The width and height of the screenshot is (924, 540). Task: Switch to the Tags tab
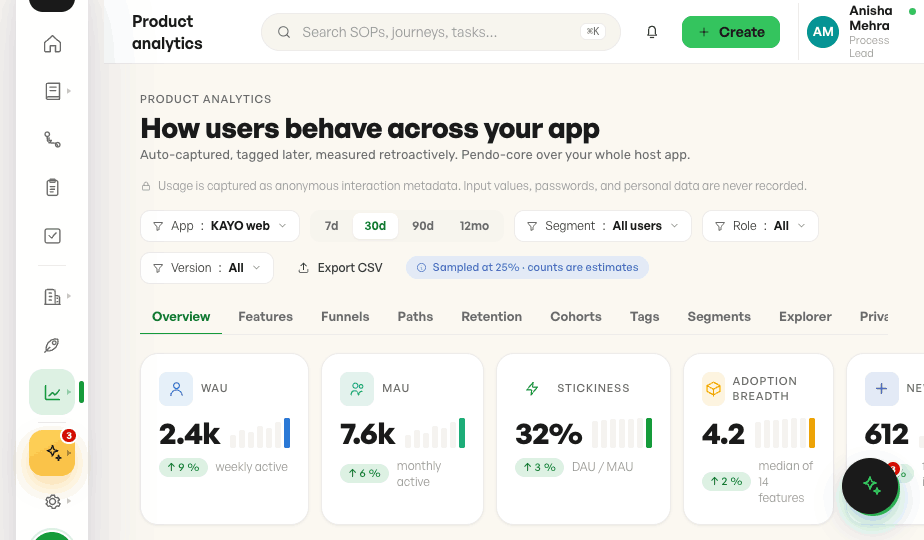(x=644, y=317)
